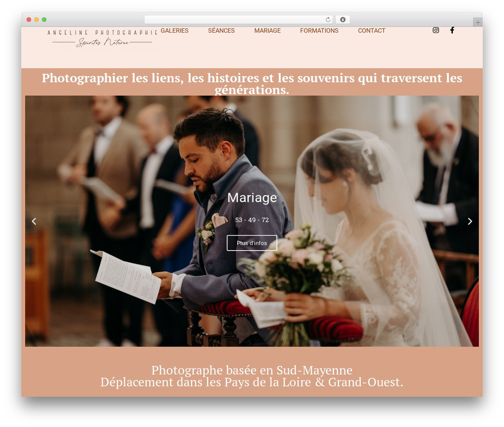Viewport: 504px width, 427px height.
Task: Open a new browser tab with plus
Action: coord(478,22)
